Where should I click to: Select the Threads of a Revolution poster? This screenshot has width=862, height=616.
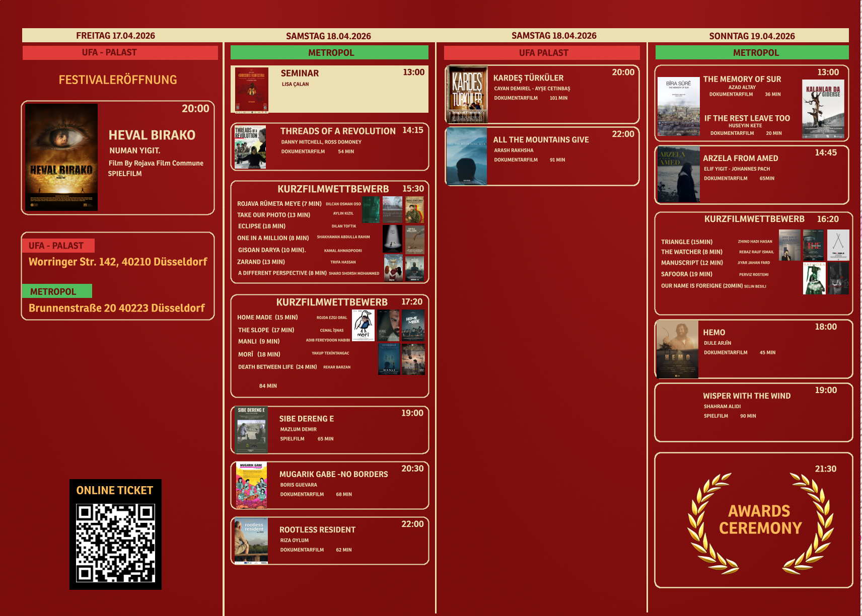pyautogui.click(x=250, y=147)
